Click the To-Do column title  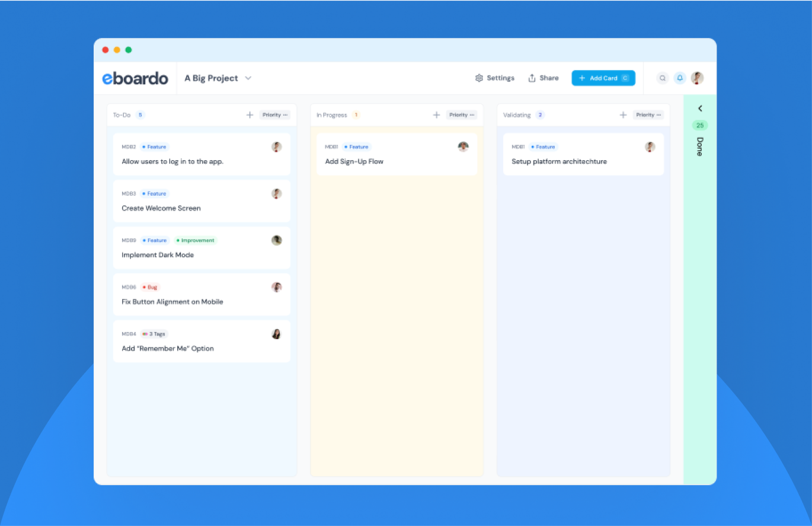coord(122,115)
